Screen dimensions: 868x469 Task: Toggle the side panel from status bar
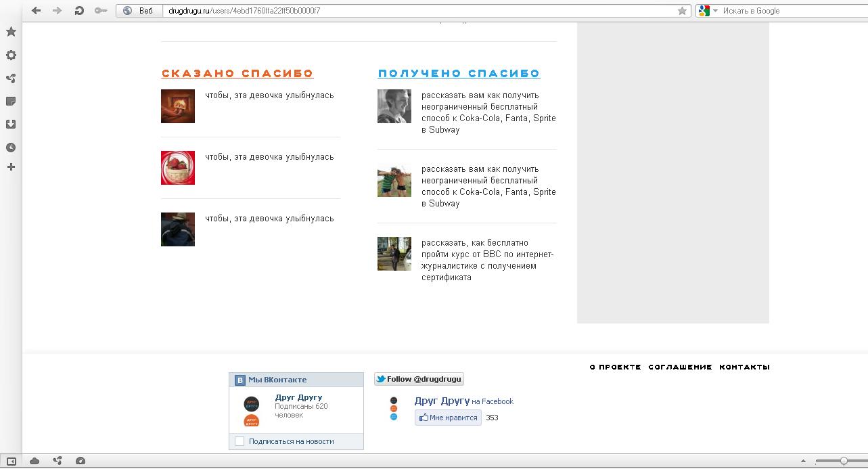pos(11,461)
